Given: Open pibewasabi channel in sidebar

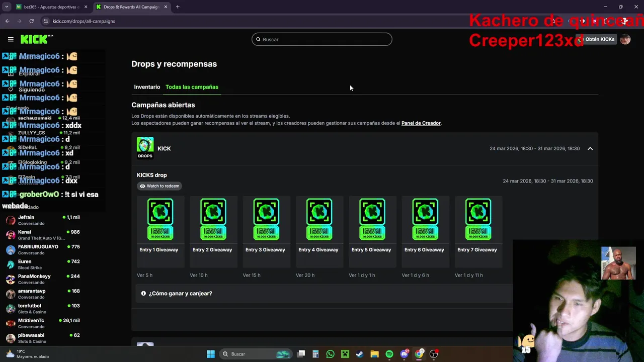Looking at the screenshot, I should [x=43, y=338].
